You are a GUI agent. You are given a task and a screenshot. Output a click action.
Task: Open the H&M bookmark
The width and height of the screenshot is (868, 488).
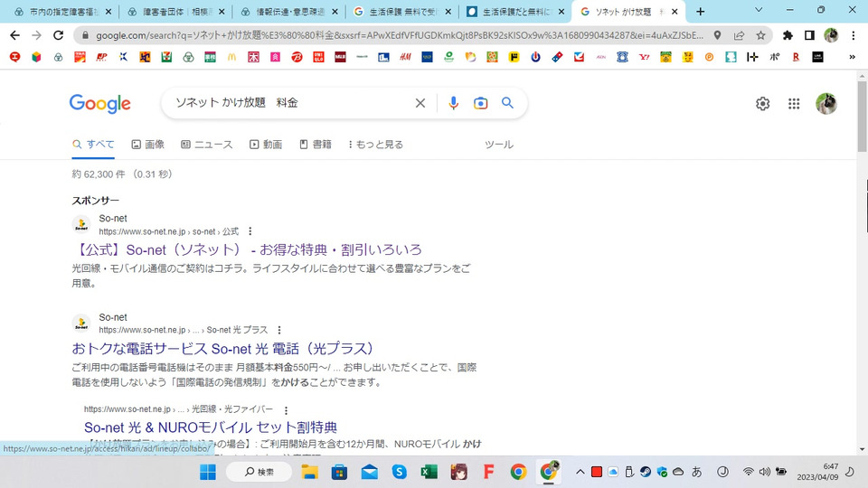point(405,57)
